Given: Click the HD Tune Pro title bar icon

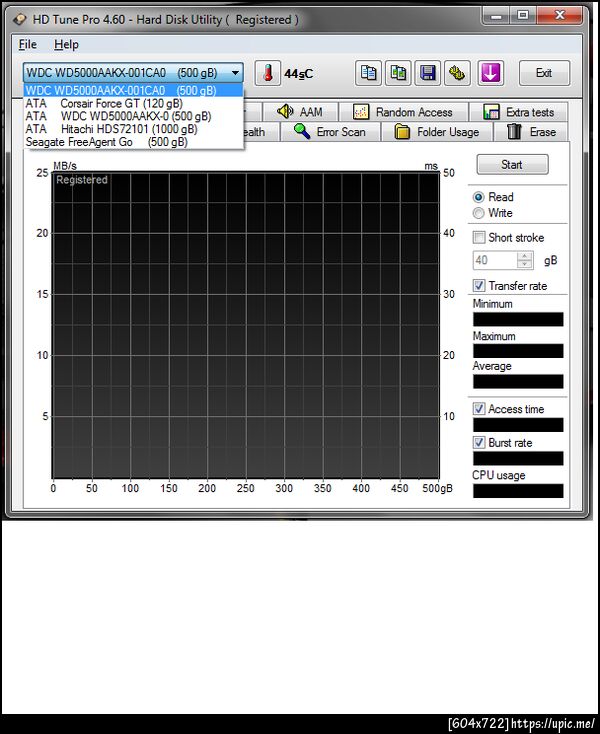Looking at the screenshot, I should (20, 19).
